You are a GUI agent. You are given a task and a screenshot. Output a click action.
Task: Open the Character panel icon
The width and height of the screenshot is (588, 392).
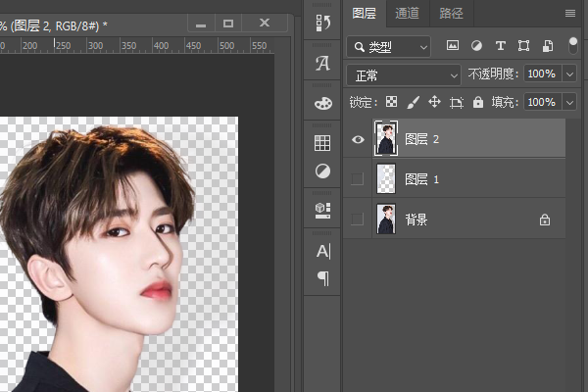pos(323,251)
